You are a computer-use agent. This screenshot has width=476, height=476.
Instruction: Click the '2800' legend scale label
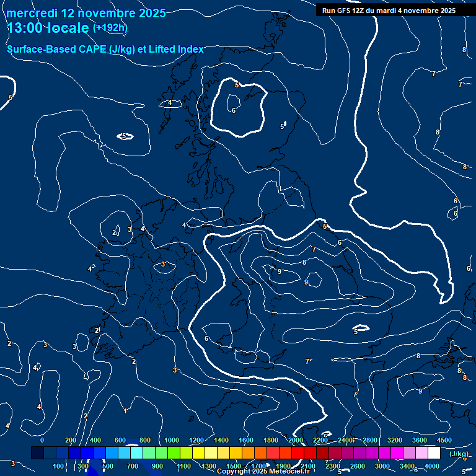tap(370, 440)
